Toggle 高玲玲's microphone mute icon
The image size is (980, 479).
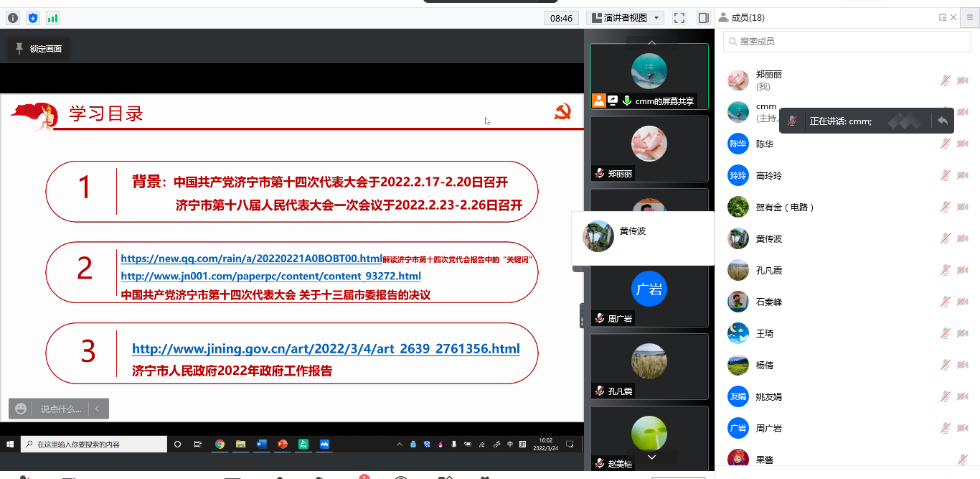click(946, 175)
